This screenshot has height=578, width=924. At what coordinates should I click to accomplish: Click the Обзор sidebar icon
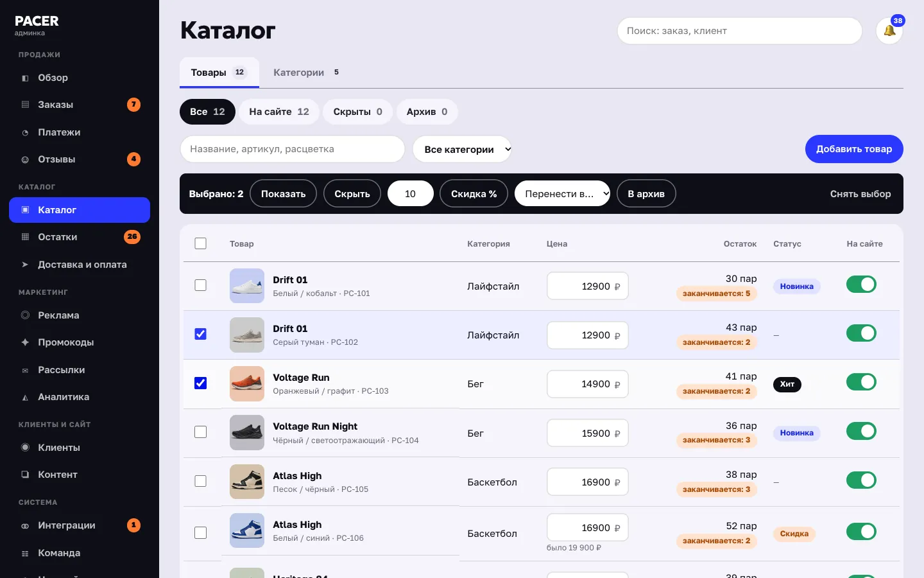coord(25,78)
